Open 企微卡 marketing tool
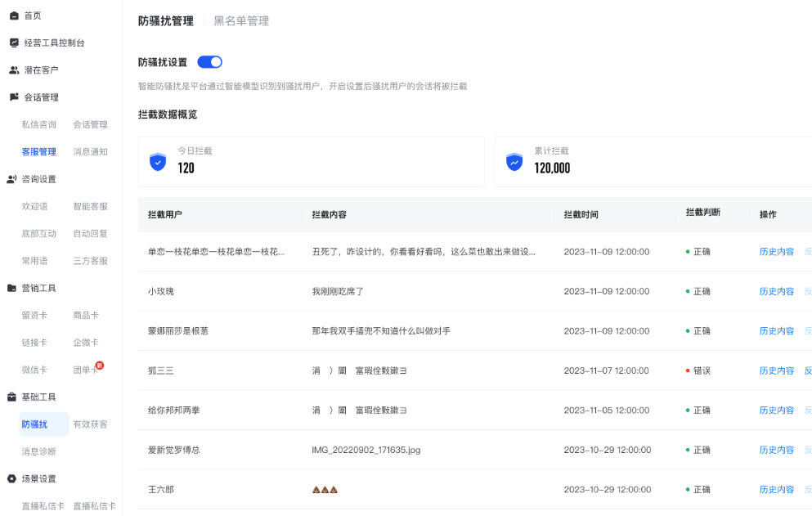The height and width of the screenshot is (516, 812). point(85,343)
